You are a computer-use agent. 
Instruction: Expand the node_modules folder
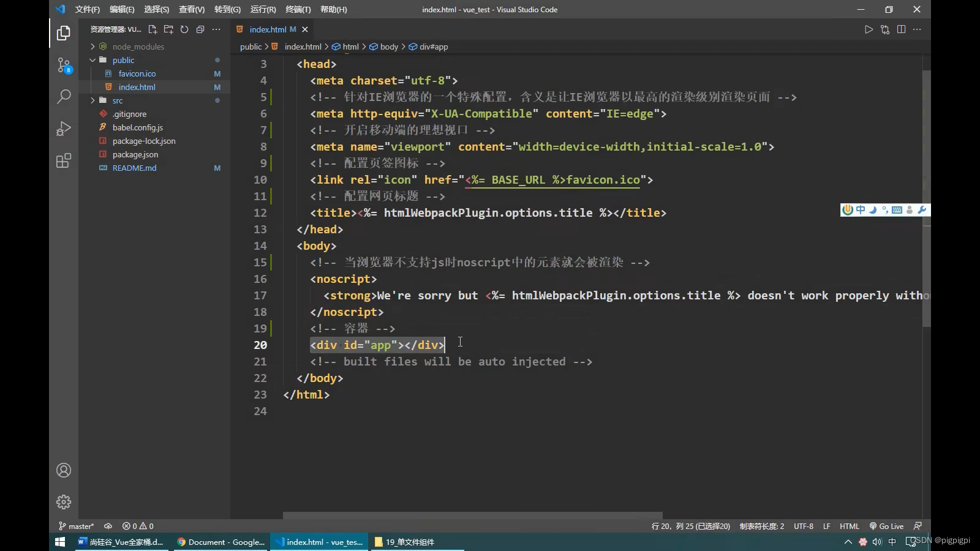[153, 47]
